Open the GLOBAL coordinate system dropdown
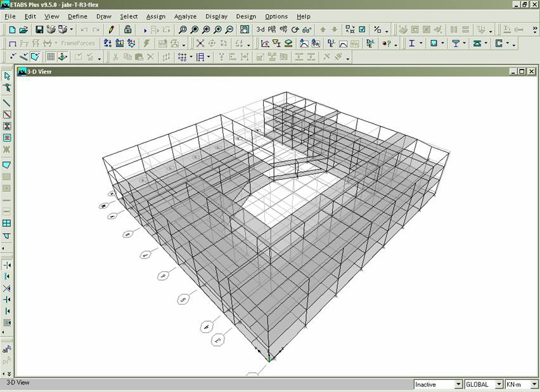Image resolution: width=540 pixels, height=392 pixels. coord(499,384)
